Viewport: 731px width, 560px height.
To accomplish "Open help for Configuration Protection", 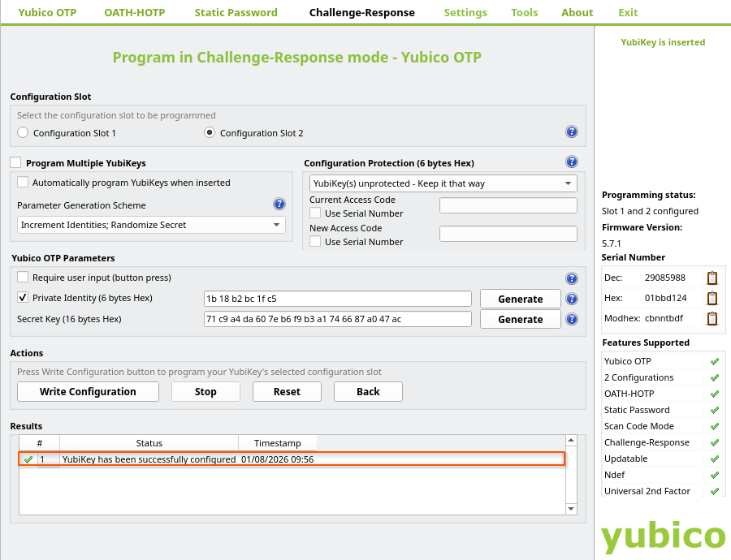I will pyautogui.click(x=572, y=162).
